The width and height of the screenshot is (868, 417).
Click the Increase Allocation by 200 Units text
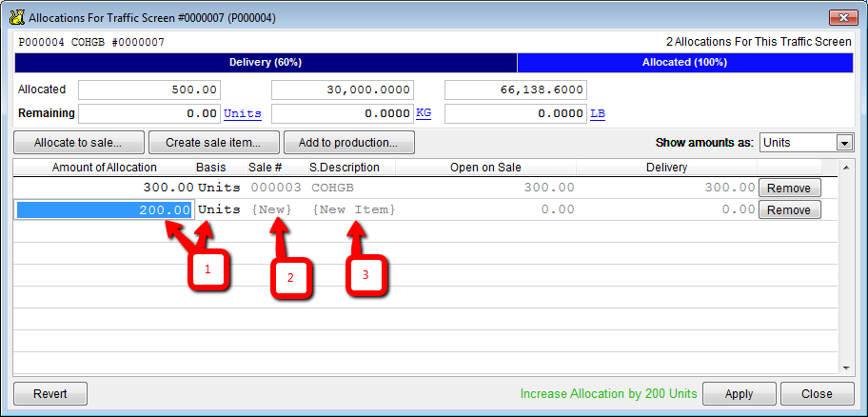pyautogui.click(x=609, y=394)
